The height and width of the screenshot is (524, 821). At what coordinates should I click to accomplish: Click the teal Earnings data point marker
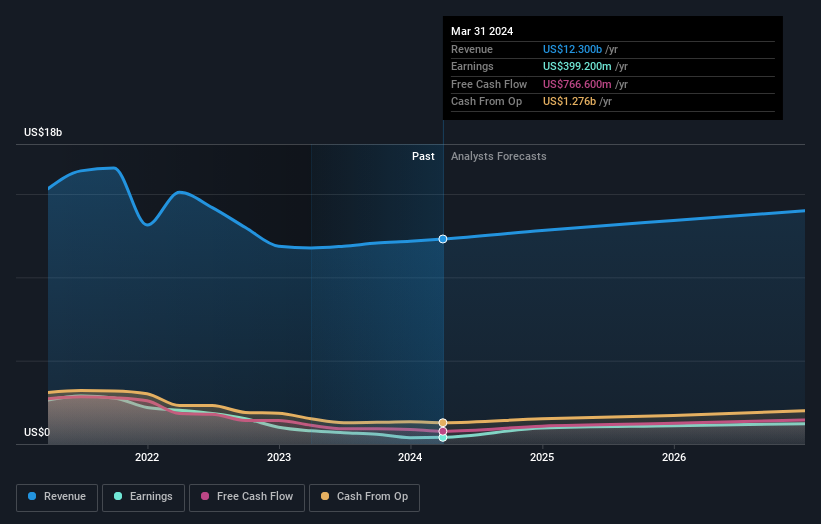click(443, 438)
